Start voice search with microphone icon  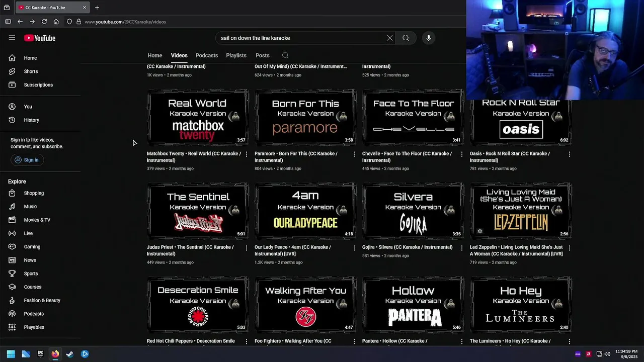tap(429, 38)
